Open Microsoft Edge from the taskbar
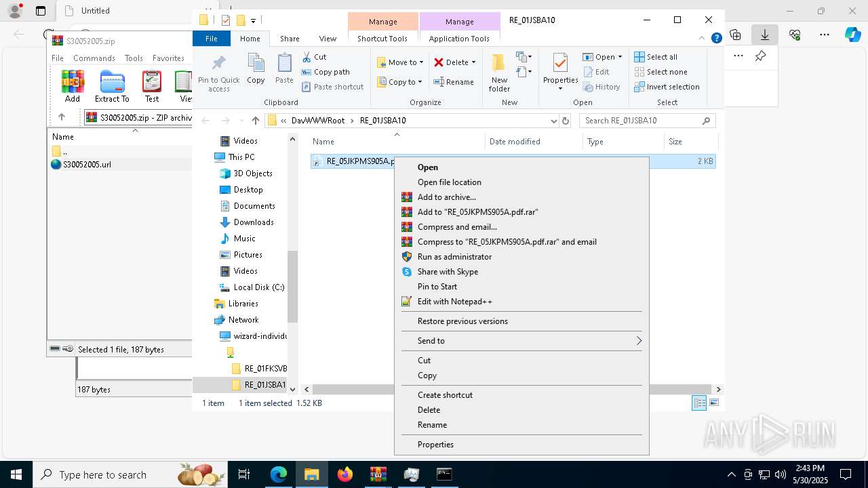The height and width of the screenshot is (488, 868). click(x=279, y=474)
